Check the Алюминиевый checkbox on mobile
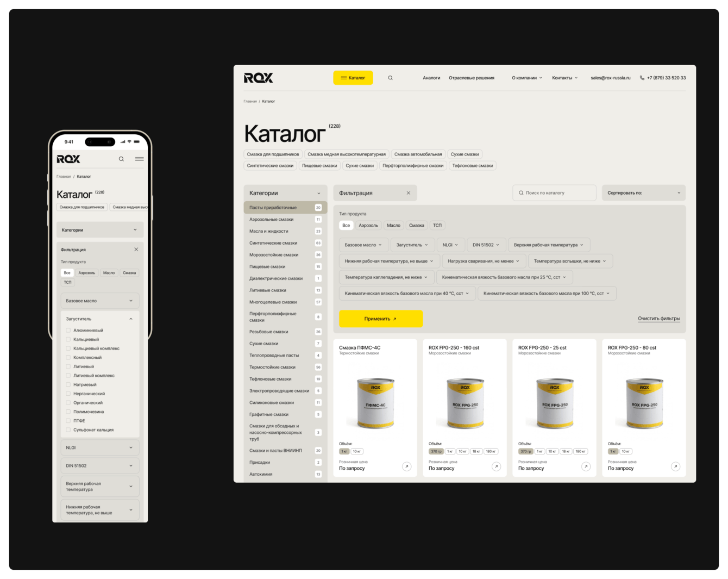Image resolution: width=728 pixels, height=579 pixels. click(68, 330)
